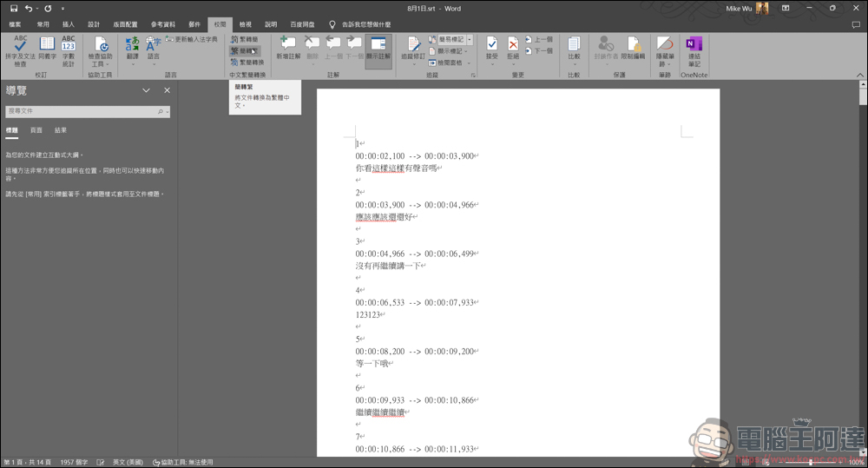Switch to the 插入 ribbon tab

68,24
